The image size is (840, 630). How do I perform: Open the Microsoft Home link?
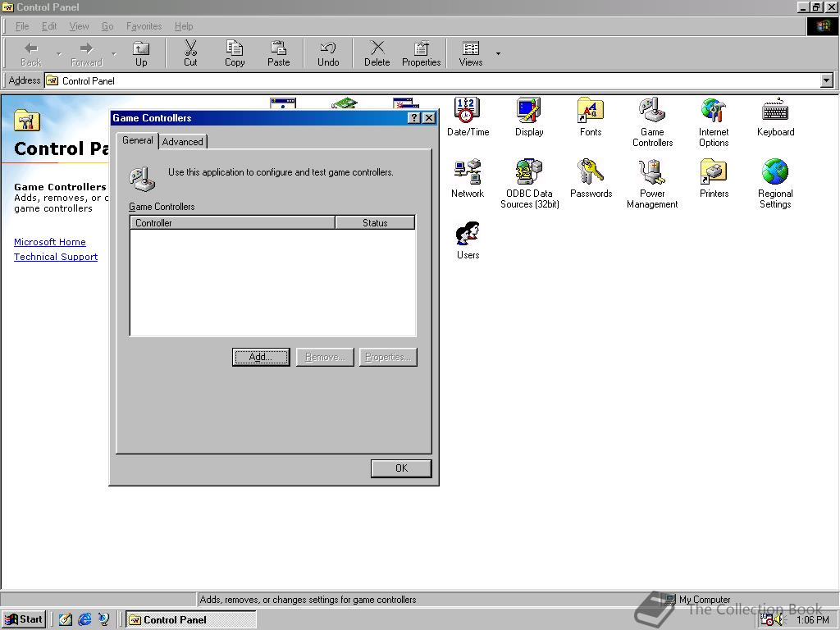tap(50, 242)
